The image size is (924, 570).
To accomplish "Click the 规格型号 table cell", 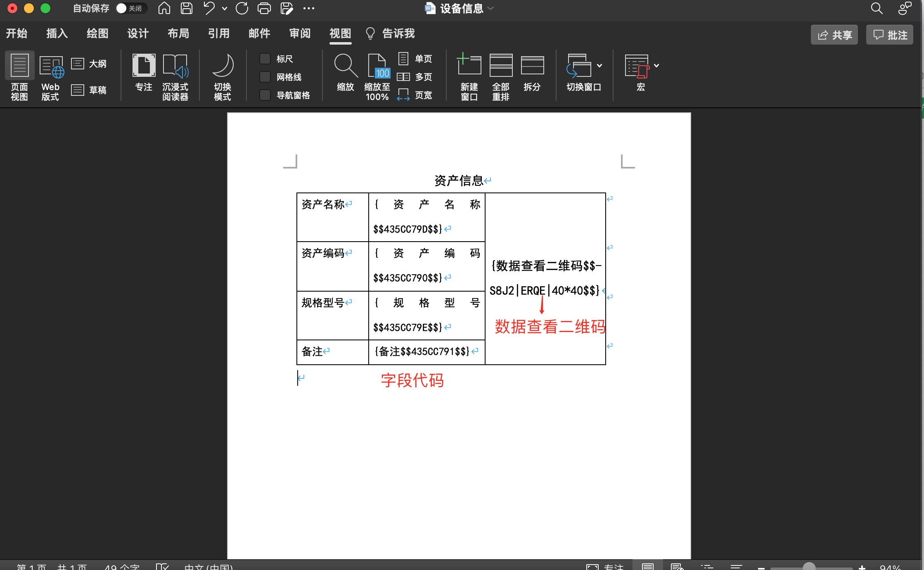I will (x=332, y=316).
